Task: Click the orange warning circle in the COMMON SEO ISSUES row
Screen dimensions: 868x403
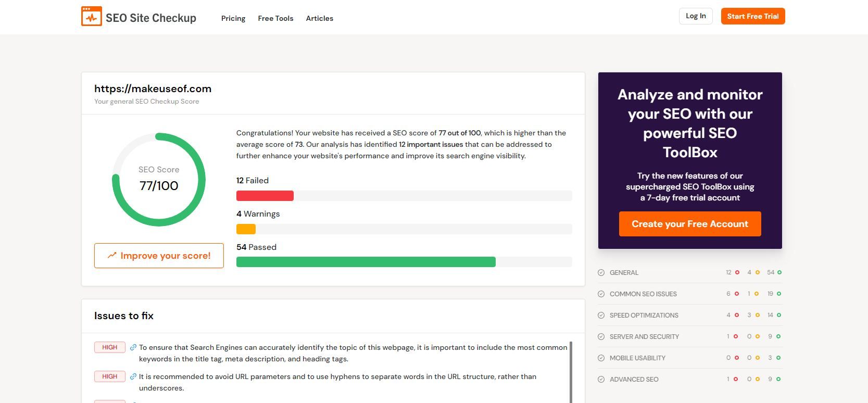Action: [757, 294]
